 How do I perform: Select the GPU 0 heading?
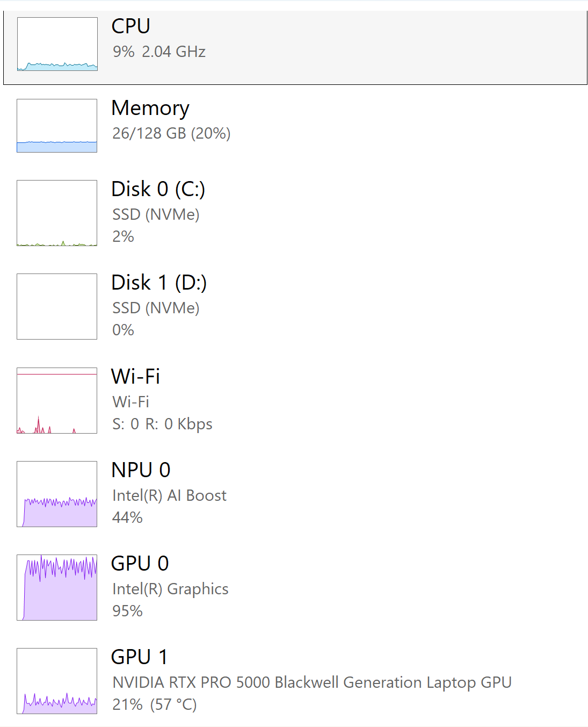tap(140, 563)
